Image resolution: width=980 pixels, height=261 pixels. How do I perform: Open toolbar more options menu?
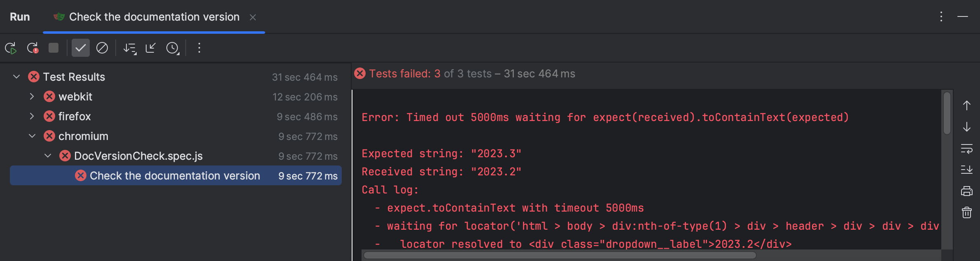199,48
